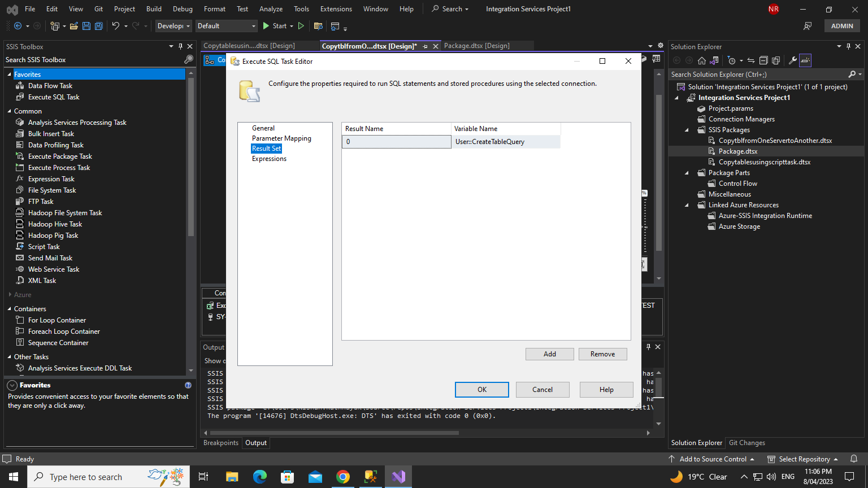Image resolution: width=868 pixels, height=488 pixels.
Task: Click Sync with Active Document arrows icon
Action: point(751,60)
